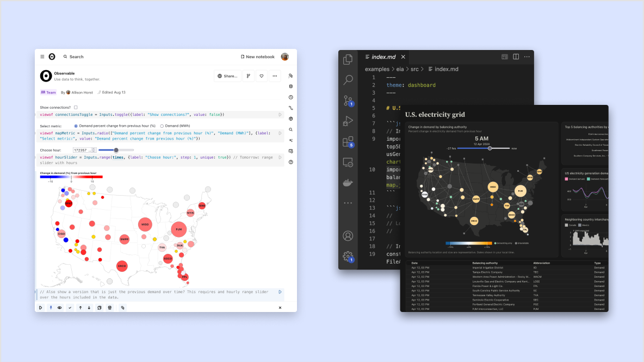Open the Share... dropdown

point(227,76)
